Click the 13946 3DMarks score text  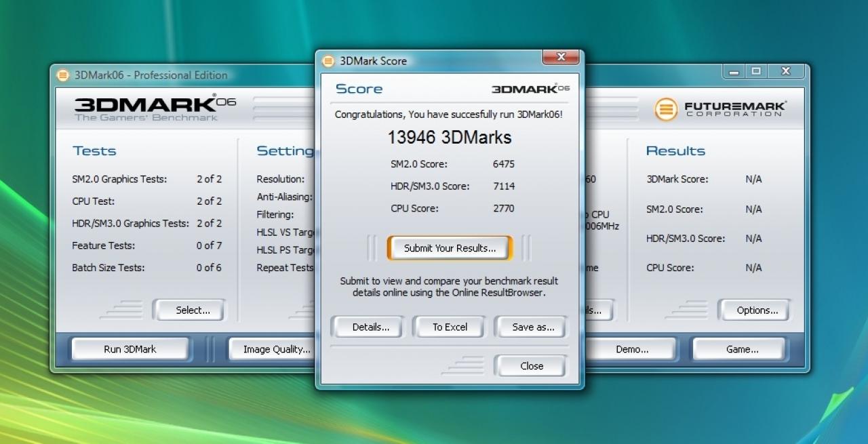pyautogui.click(x=450, y=138)
